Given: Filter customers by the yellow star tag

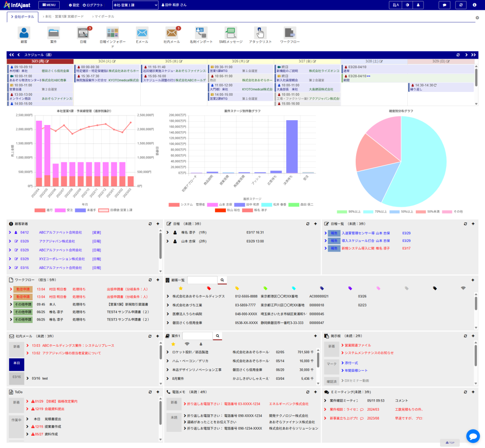Looking at the screenshot, I should [x=180, y=288].
